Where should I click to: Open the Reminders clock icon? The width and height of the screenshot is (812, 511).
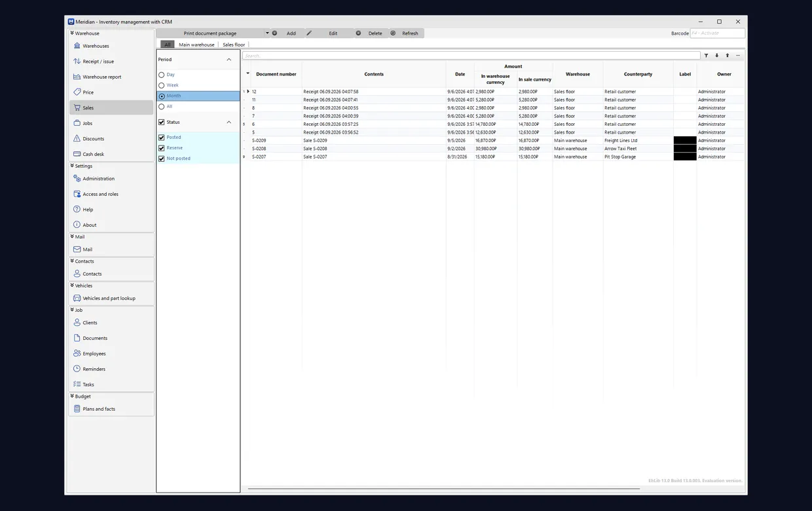[77, 369]
